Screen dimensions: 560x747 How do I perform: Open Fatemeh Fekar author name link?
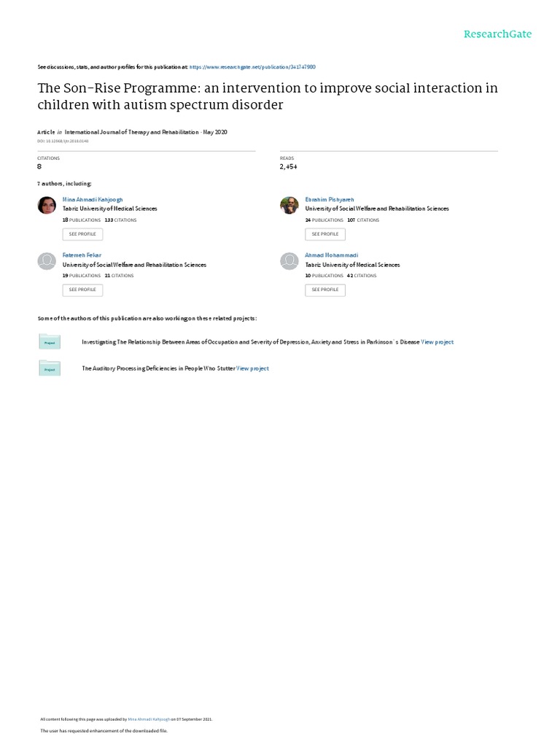82,255
